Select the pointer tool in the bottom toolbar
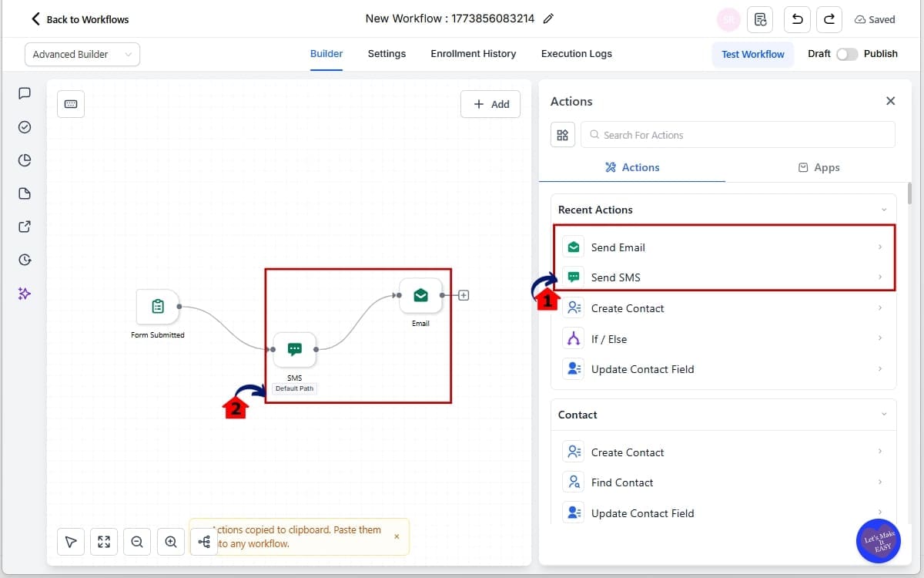Screen dimensions: 924x578 point(70,542)
